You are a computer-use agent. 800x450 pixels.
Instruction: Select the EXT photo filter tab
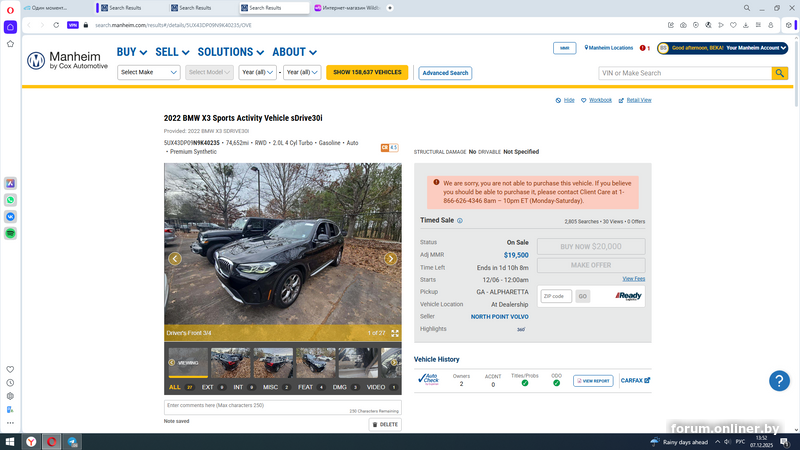tap(213, 387)
